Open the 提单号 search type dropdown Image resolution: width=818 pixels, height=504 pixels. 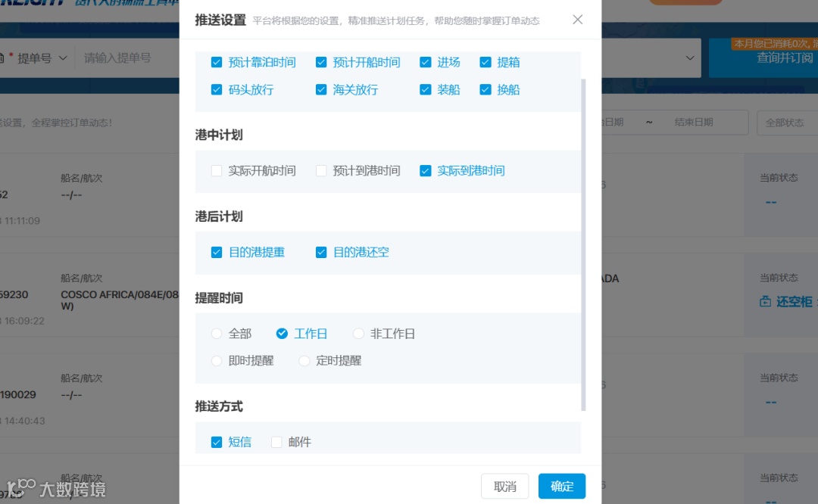(42, 58)
